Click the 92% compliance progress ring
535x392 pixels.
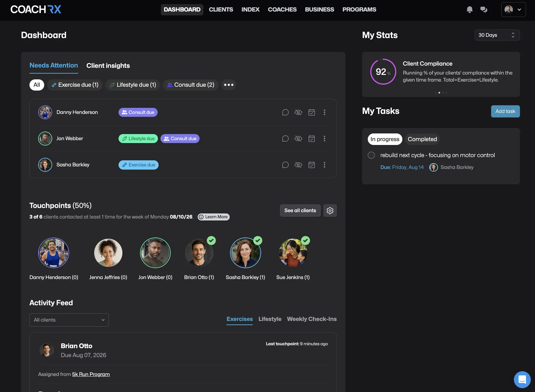click(x=383, y=72)
